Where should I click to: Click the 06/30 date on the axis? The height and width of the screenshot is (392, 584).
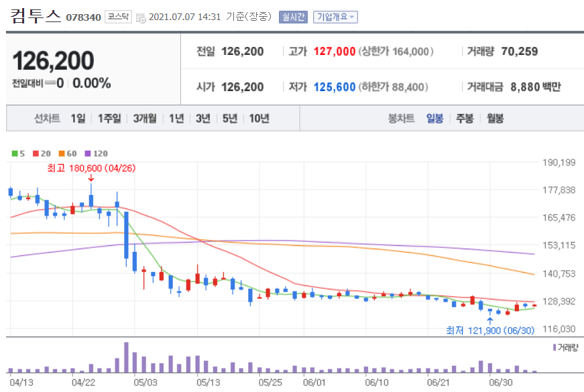click(x=501, y=383)
